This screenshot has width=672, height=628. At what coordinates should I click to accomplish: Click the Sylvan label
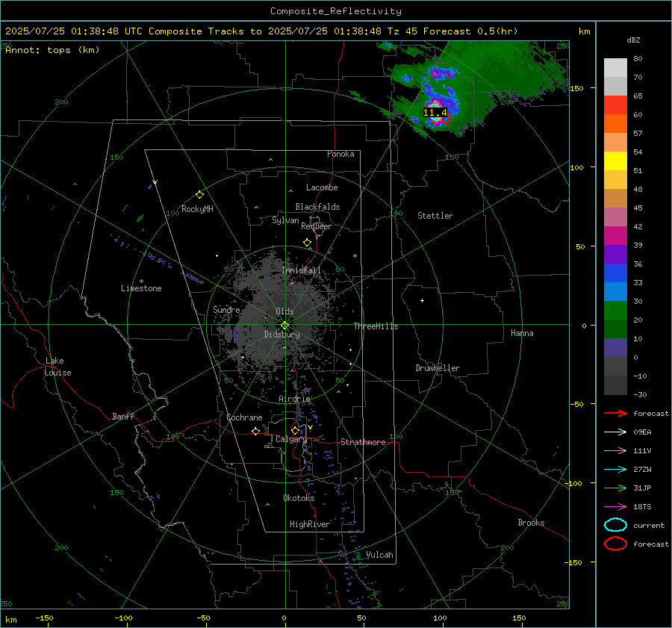285,220
